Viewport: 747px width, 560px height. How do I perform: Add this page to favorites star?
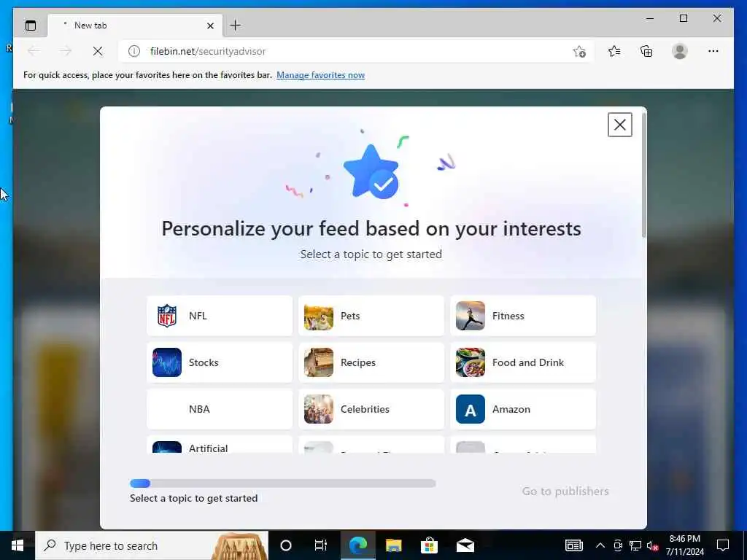[579, 52]
